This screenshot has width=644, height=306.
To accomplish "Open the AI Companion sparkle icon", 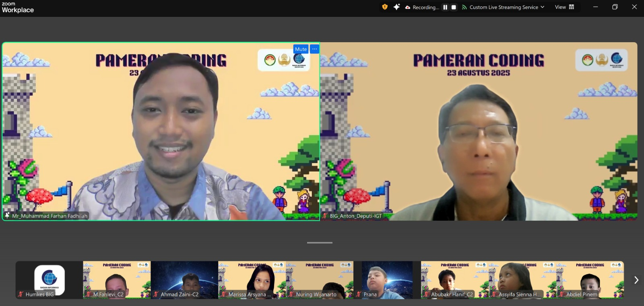I will pos(396,7).
